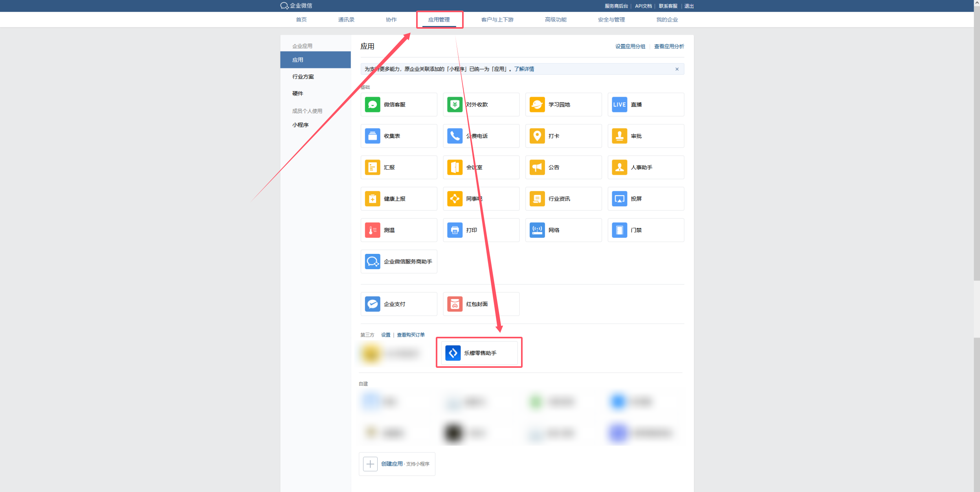This screenshot has height=492, width=980.
Task: Open the 同事吧 app icon
Action: click(x=455, y=199)
